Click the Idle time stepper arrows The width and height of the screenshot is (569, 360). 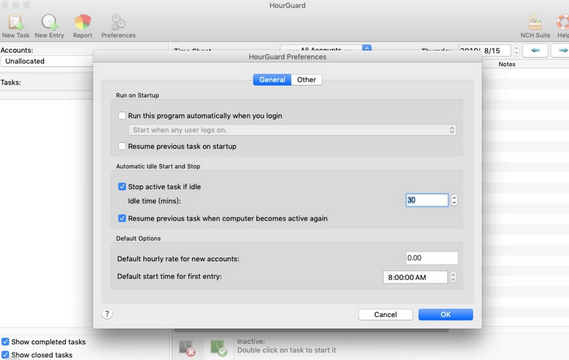tap(454, 200)
